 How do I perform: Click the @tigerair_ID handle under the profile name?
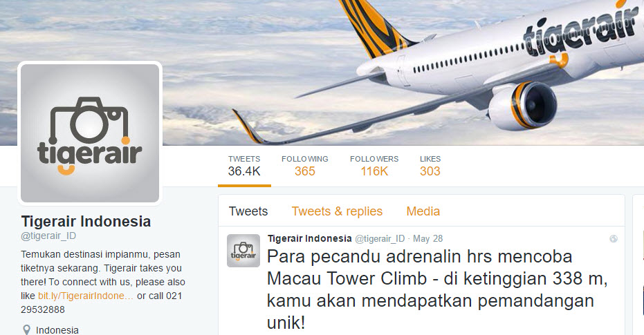tap(48, 236)
